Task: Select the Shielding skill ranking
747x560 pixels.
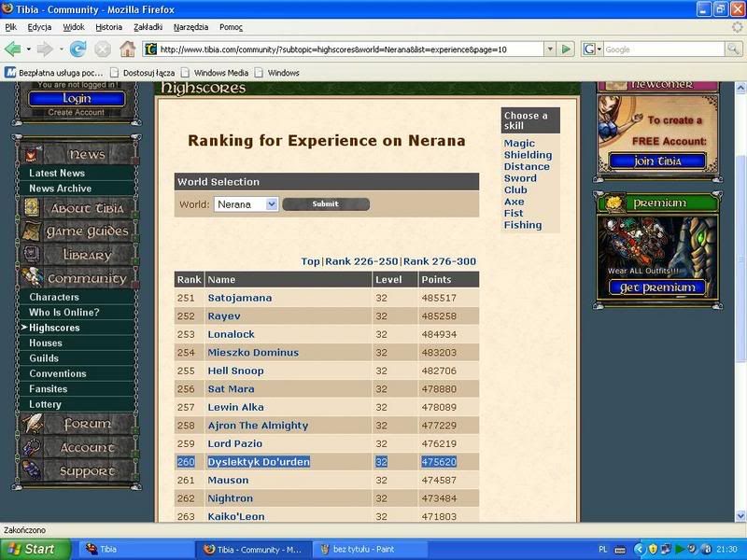Action: [x=528, y=155]
